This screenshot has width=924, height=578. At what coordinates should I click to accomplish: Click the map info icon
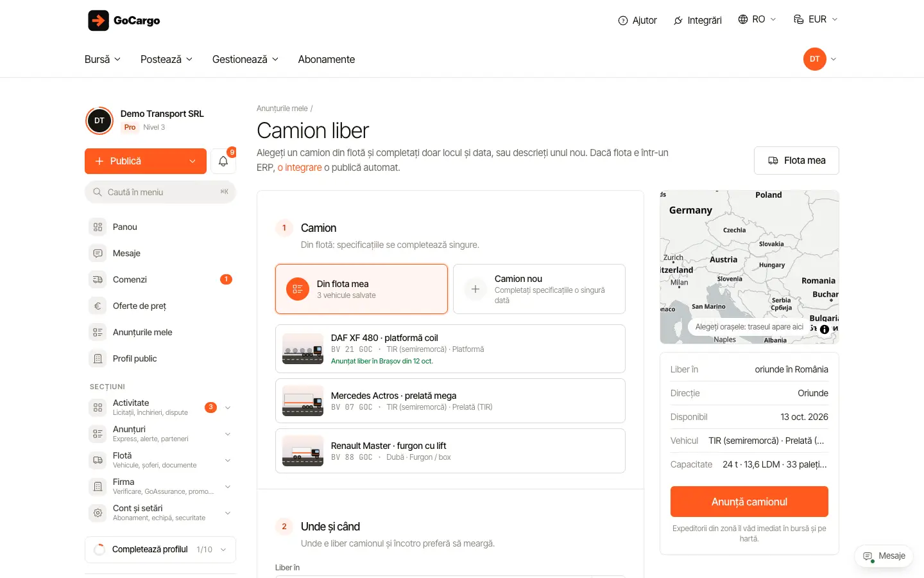825,329
